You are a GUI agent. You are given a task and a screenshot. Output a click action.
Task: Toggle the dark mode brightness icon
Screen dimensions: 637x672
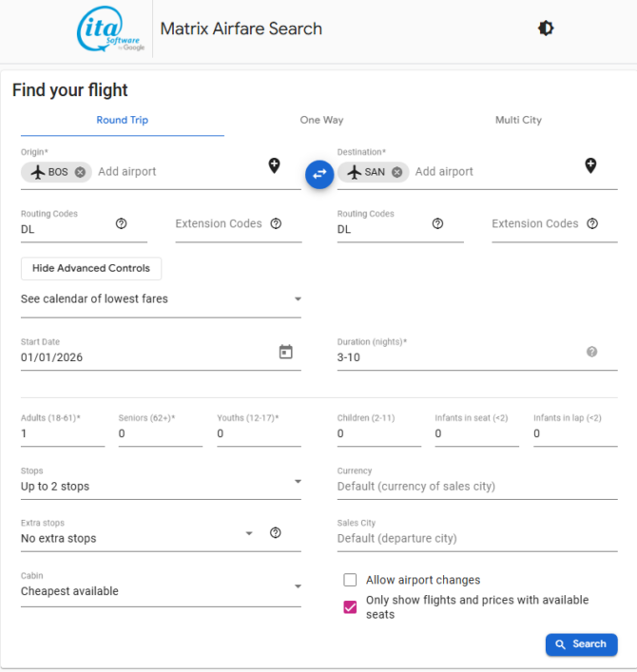click(x=546, y=29)
